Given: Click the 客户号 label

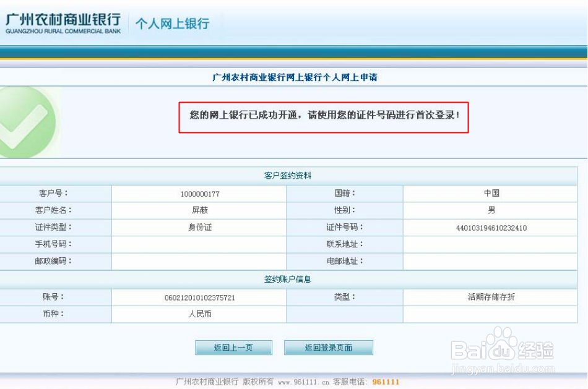Looking at the screenshot, I should pyautogui.click(x=53, y=193).
